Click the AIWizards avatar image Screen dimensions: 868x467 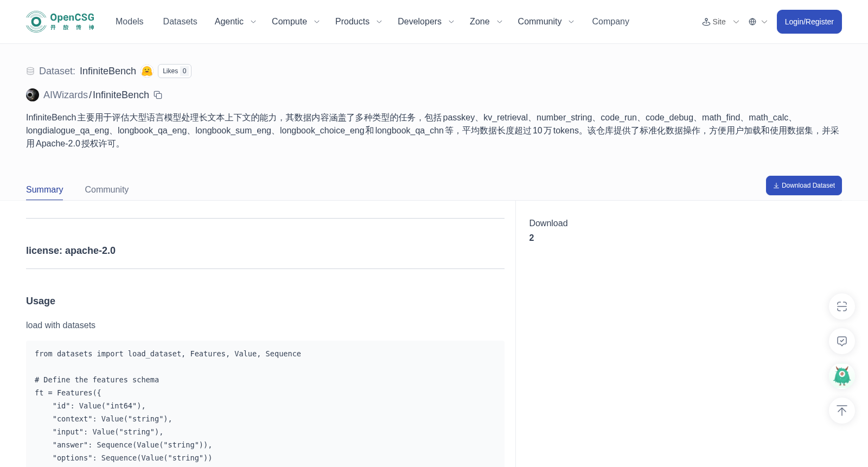(x=33, y=95)
